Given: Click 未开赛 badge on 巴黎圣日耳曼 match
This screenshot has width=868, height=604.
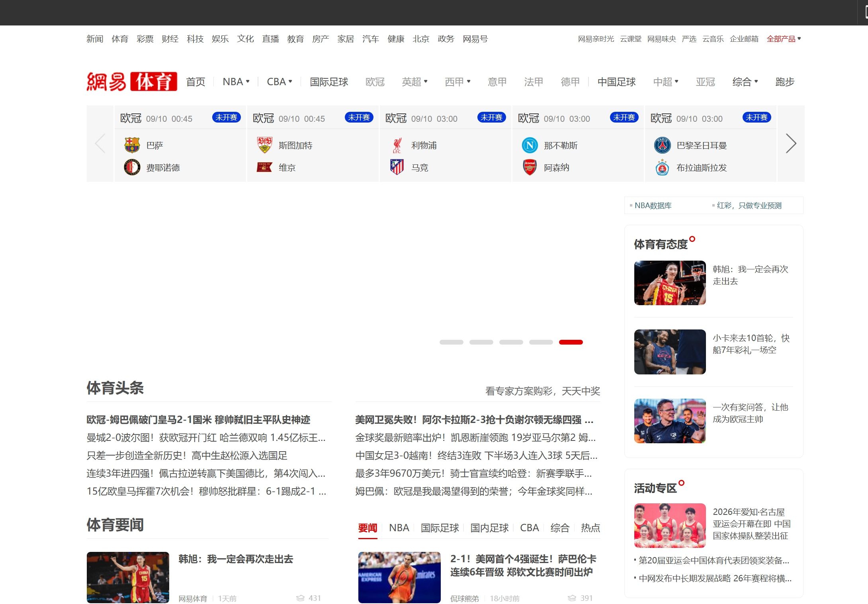Looking at the screenshot, I should [757, 117].
